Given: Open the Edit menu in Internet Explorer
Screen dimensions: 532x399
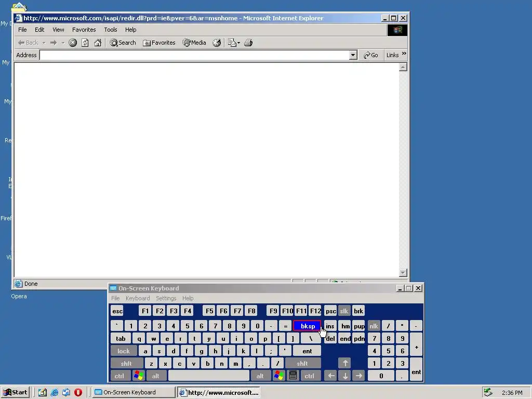Looking at the screenshot, I should pyautogui.click(x=39, y=30).
